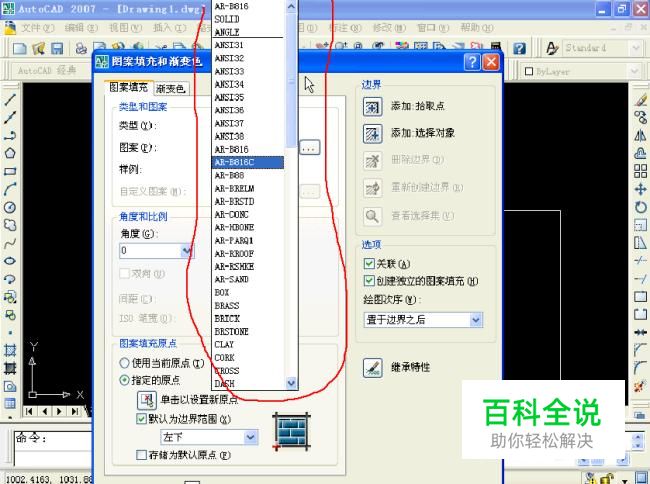Toggle 创建独立的图案填充 checkbox
The height and width of the screenshot is (484, 650).
[369, 281]
